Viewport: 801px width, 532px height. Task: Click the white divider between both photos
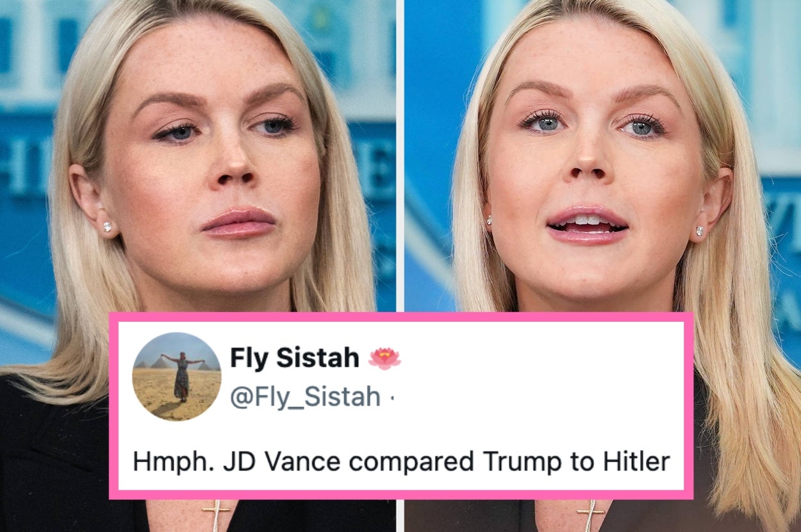tap(400, 154)
